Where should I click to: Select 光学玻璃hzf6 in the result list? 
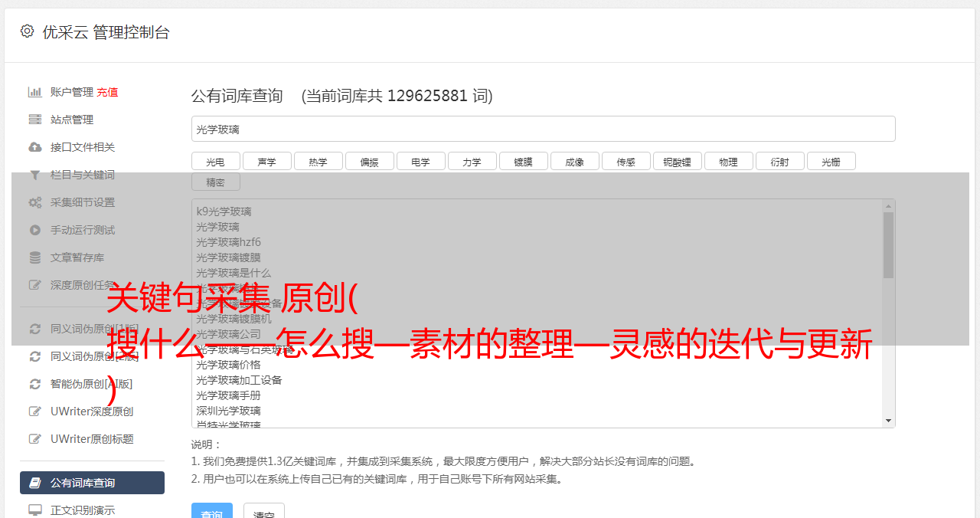point(228,242)
